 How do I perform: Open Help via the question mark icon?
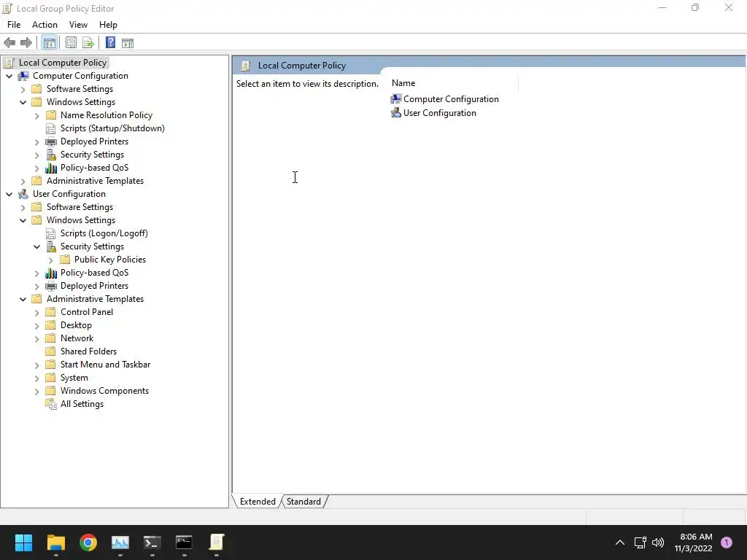pyautogui.click(x=110, y=43)
